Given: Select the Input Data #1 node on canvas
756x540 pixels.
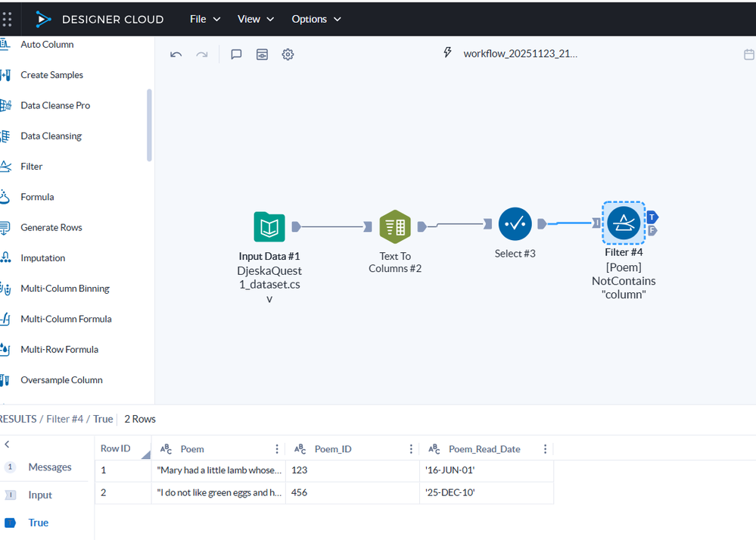Looking at the screenshot, I should tap(269, 226).
